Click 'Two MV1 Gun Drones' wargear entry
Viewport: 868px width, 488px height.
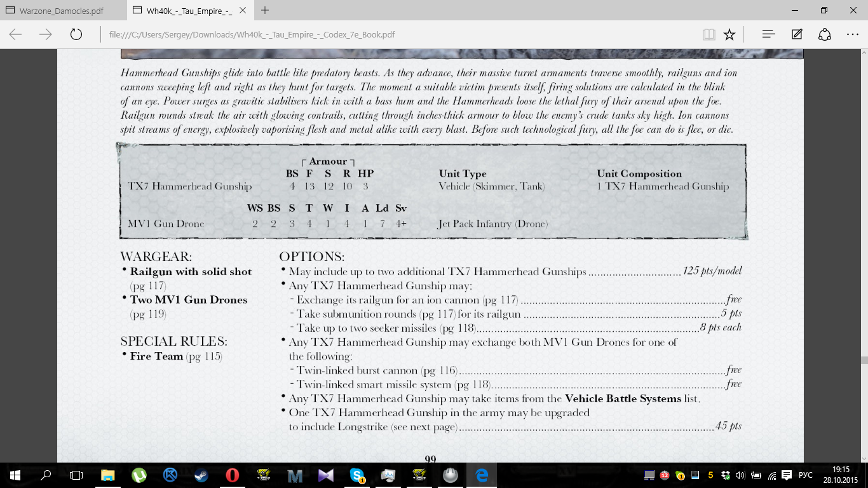pos(189,300)
